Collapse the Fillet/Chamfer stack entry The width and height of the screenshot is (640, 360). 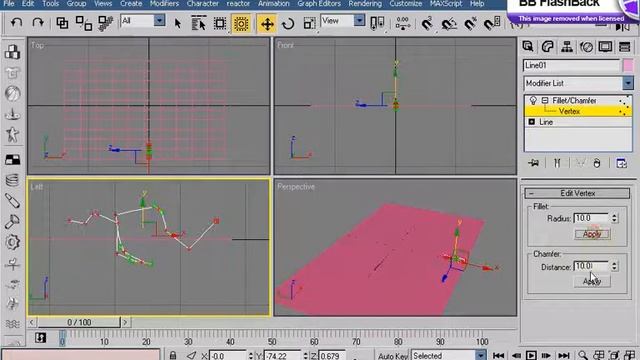pyautogui.click(x=545, y=100)
